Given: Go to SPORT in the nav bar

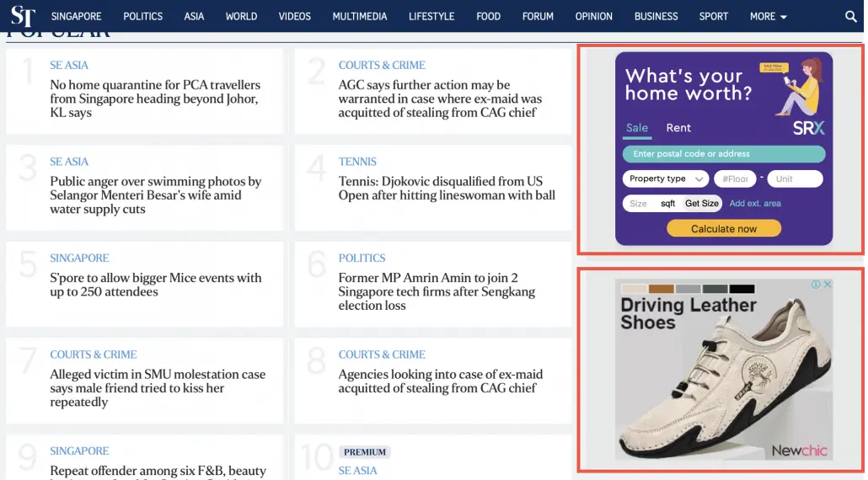Looking at the screenshot, I should 714,17.
